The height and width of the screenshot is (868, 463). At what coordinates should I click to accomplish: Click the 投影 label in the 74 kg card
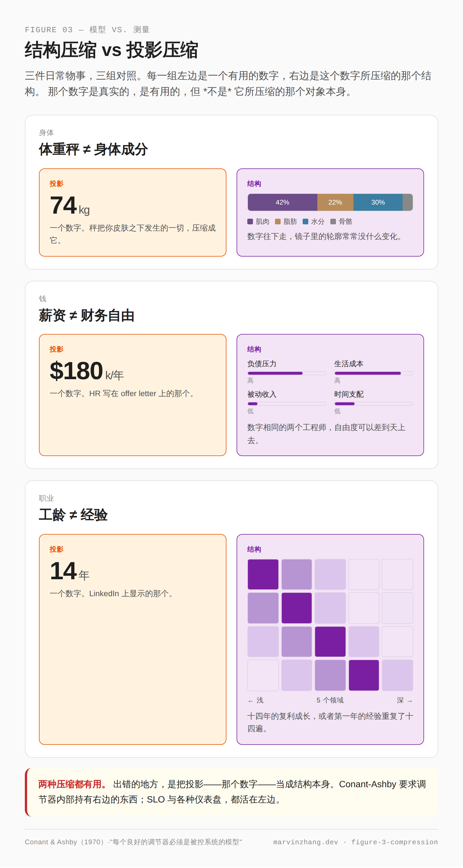tap(56, 184)
